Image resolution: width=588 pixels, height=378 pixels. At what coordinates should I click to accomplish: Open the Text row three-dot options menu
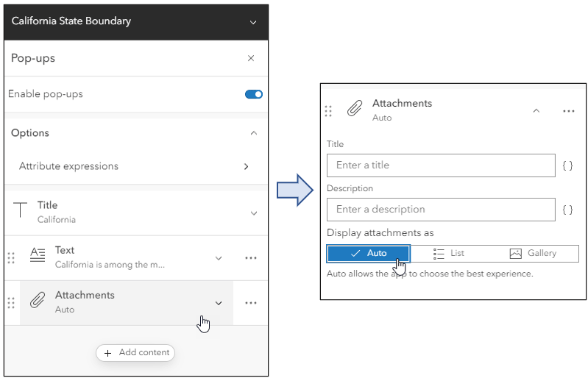click(250, 258)
